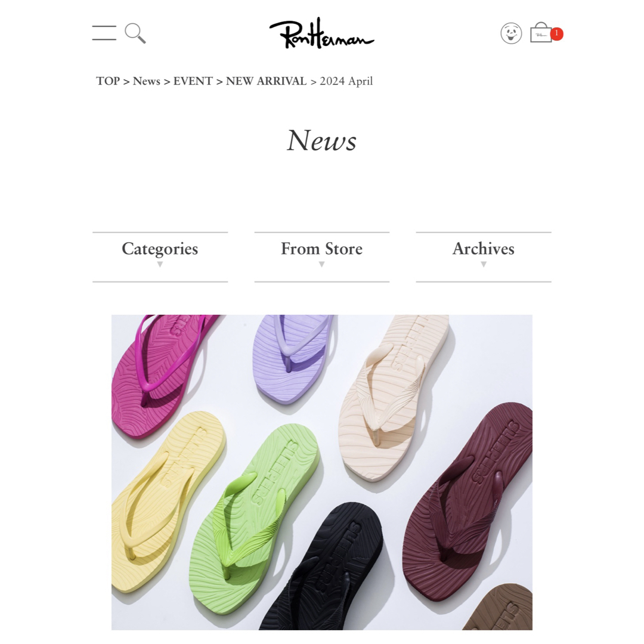Click the arrow under From Store
This screenshot has width=644, height=644.
(321, 265)
